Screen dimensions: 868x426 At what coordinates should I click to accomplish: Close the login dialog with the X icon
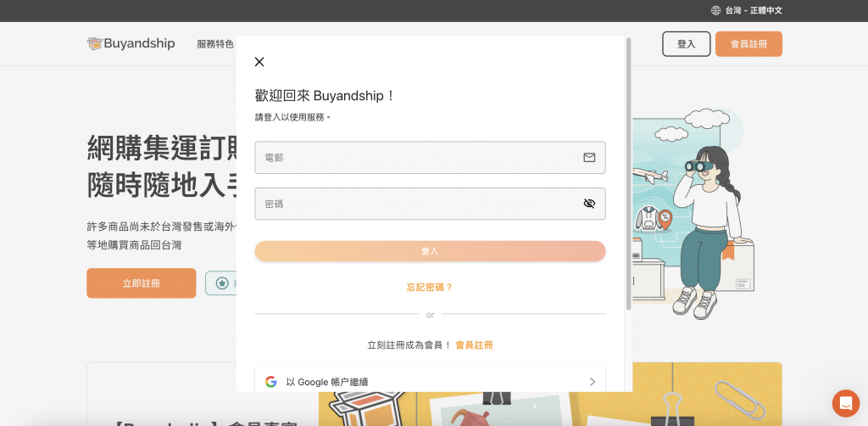coord(259,62)
